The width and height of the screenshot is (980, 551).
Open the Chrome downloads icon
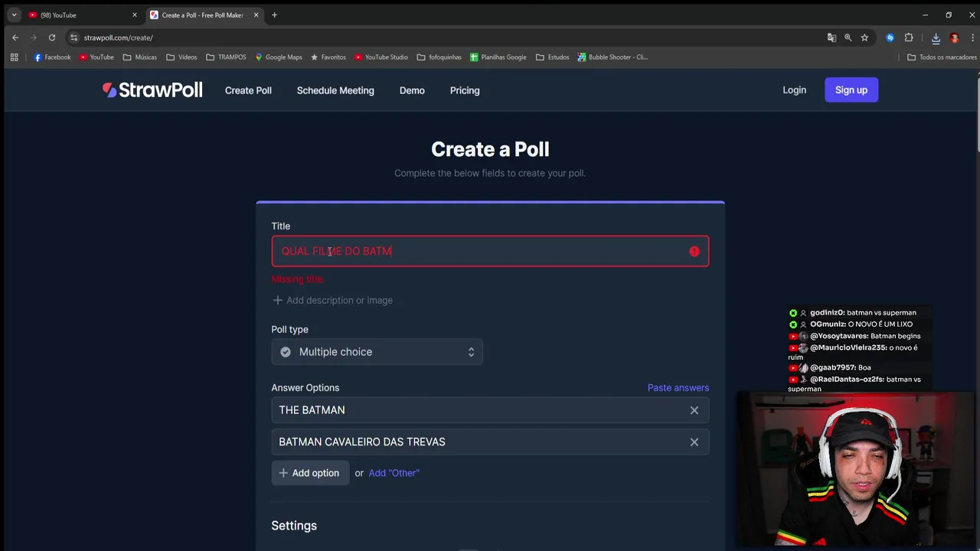[x=936, y=37]
